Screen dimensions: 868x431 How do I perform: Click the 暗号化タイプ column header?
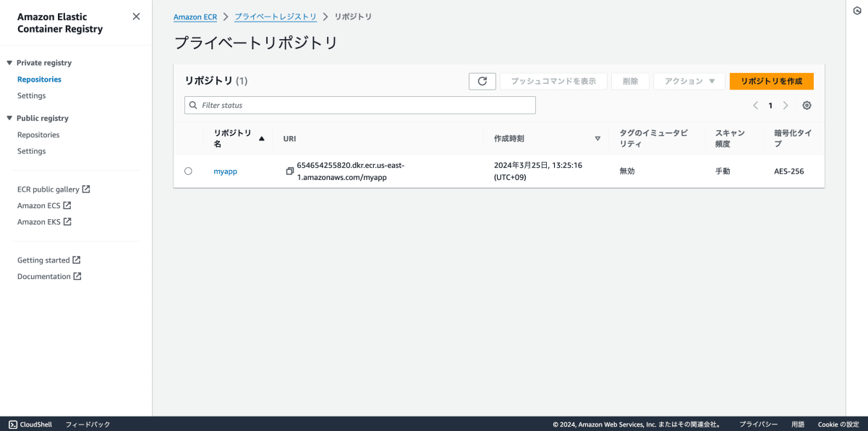(793, 138)
